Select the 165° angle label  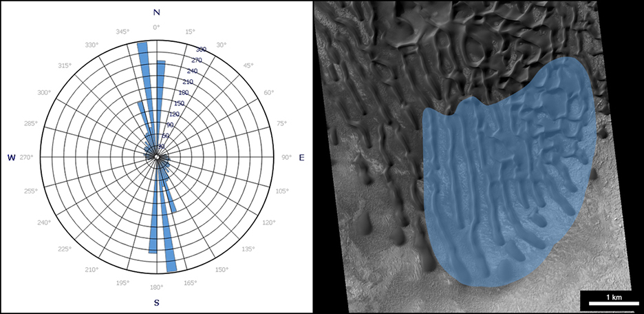[190, 283]
